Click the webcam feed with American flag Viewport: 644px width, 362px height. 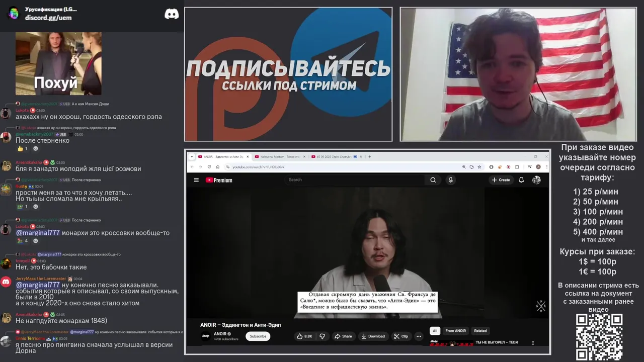point(518,74)
